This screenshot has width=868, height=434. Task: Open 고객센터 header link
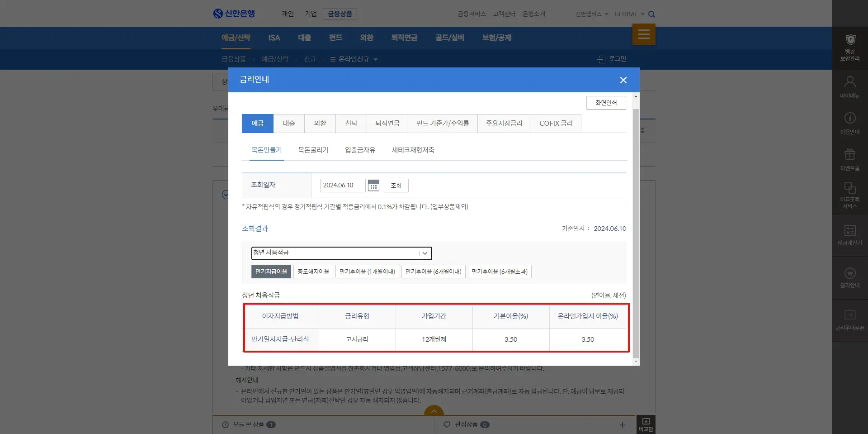pos(504,14)
